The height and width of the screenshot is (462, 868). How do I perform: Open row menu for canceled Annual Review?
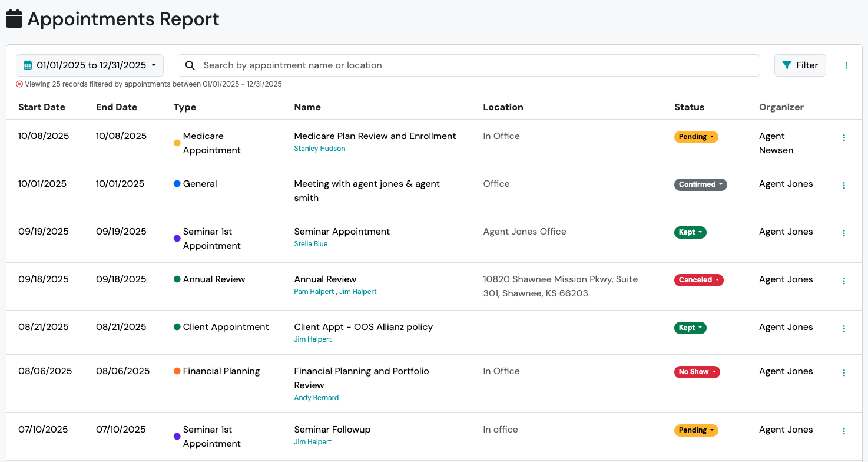pyautogui.click(x=844, y=280)
